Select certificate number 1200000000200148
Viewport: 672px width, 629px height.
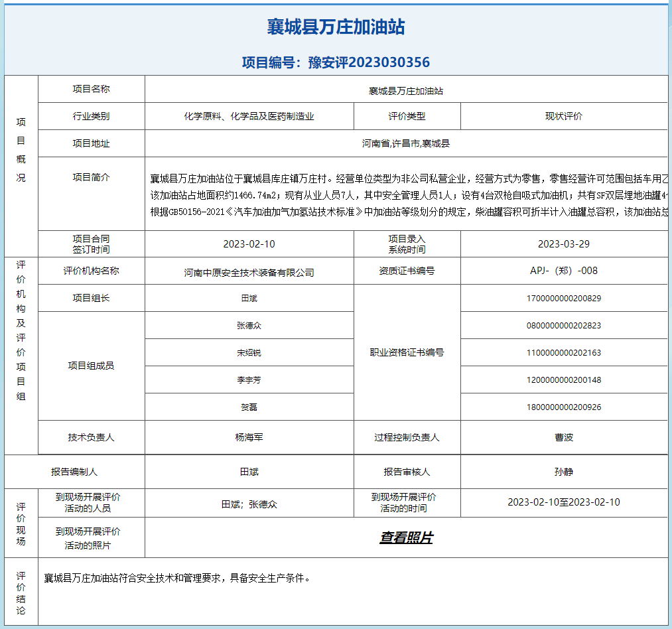(564, 380)
